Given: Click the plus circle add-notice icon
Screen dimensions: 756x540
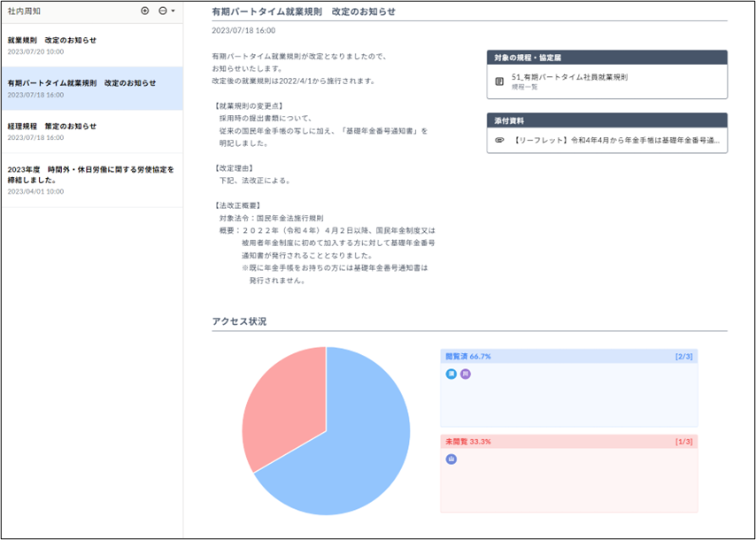Looking at the screenshot, I should [144, 11].
